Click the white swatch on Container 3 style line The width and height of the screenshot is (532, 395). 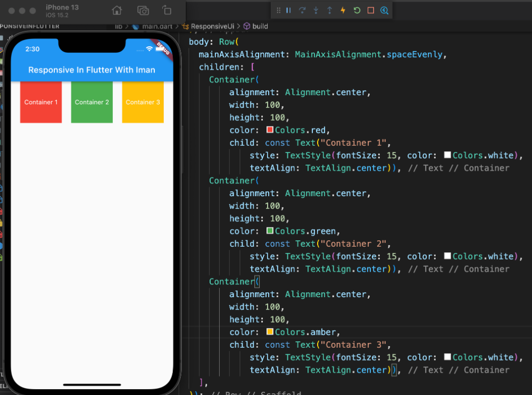click(447, 357)
